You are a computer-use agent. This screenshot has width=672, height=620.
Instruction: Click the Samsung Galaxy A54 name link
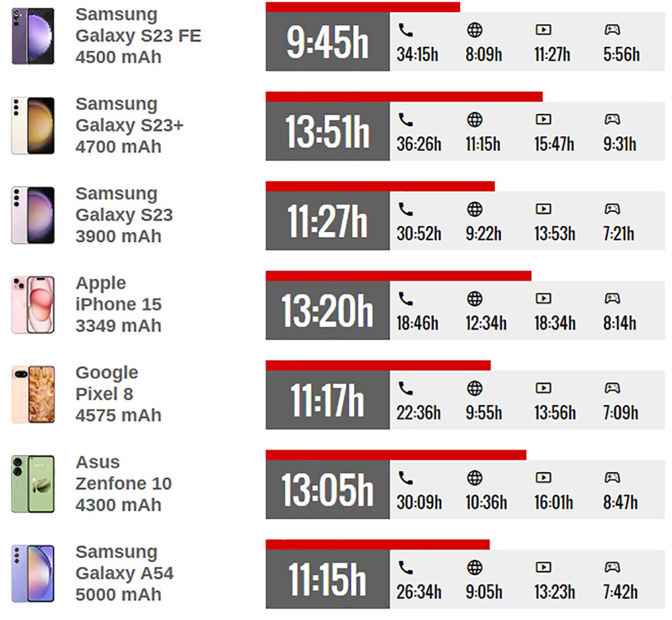(124, 562)
